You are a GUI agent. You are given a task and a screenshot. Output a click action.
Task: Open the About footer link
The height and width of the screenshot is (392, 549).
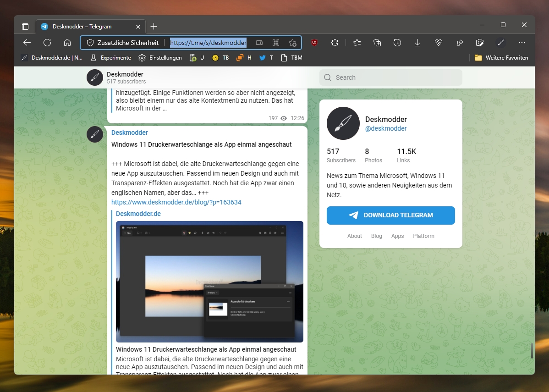[x=354, y=236]
